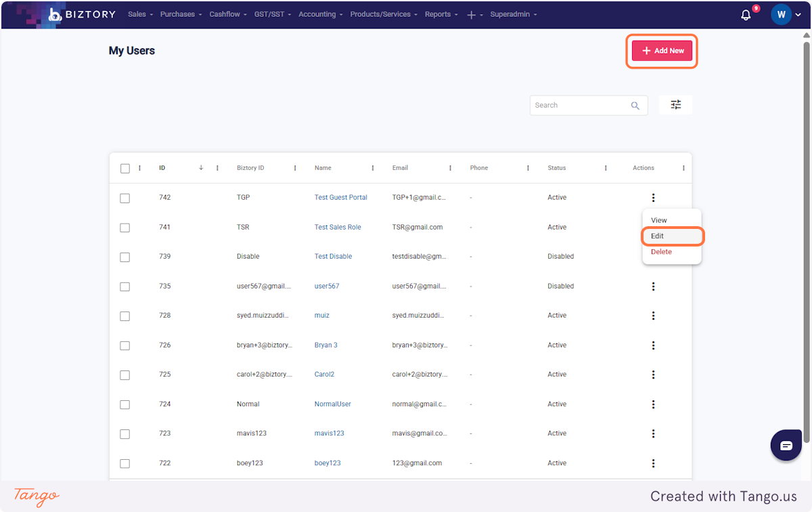Viewport: 812px width, 512px height.
Task: Expand the Reports dropdown menu
Action: [441, 14]
